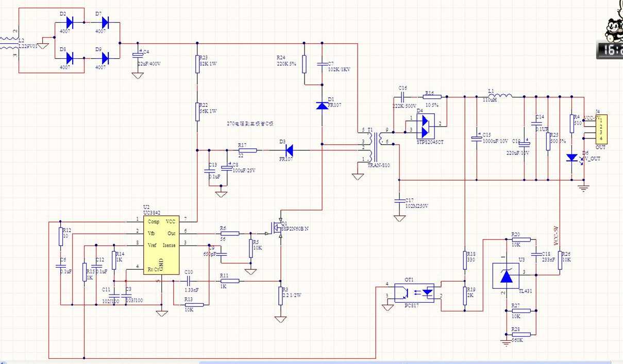Click the 'PC817' optocoupler label
The width and height of the screenshot is (623, 364).
[411, 306]
